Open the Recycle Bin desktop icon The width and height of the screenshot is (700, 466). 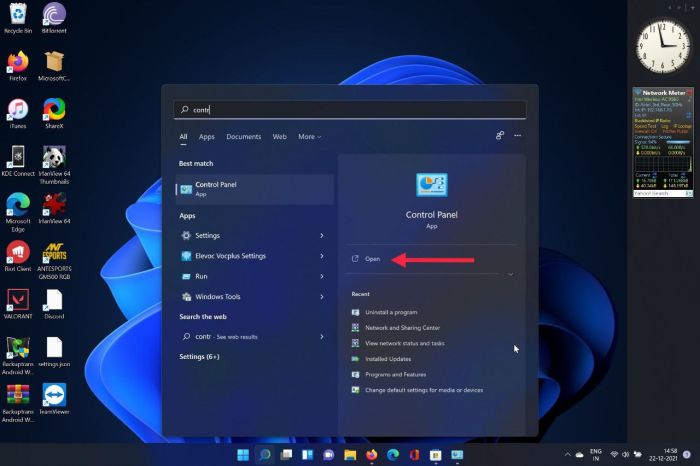coord(18,18)
